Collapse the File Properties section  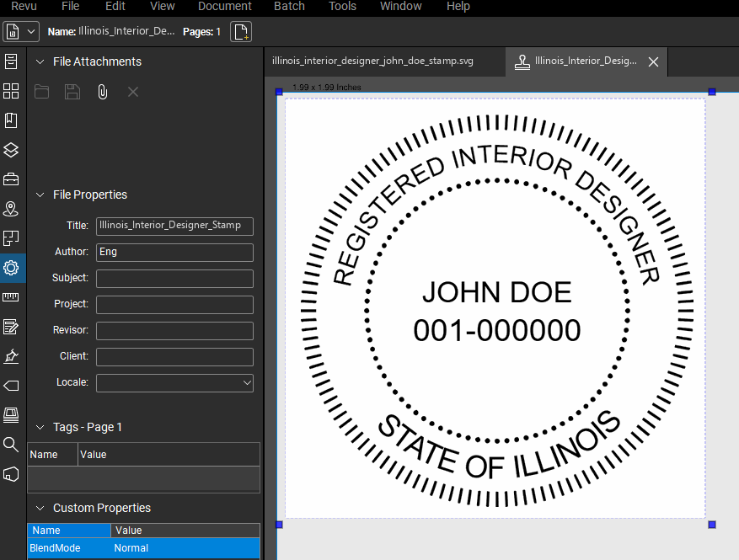pyautogui.click(x=40, y=195)
